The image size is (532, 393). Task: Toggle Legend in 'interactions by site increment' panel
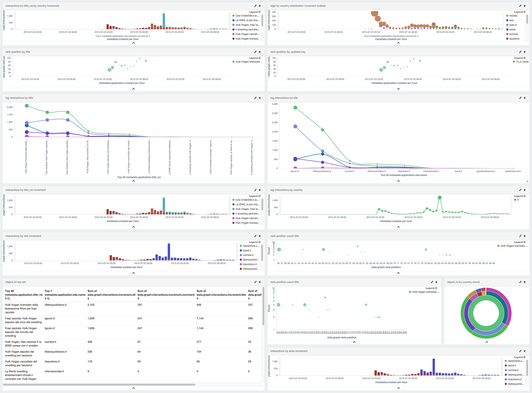click(255, 242)
